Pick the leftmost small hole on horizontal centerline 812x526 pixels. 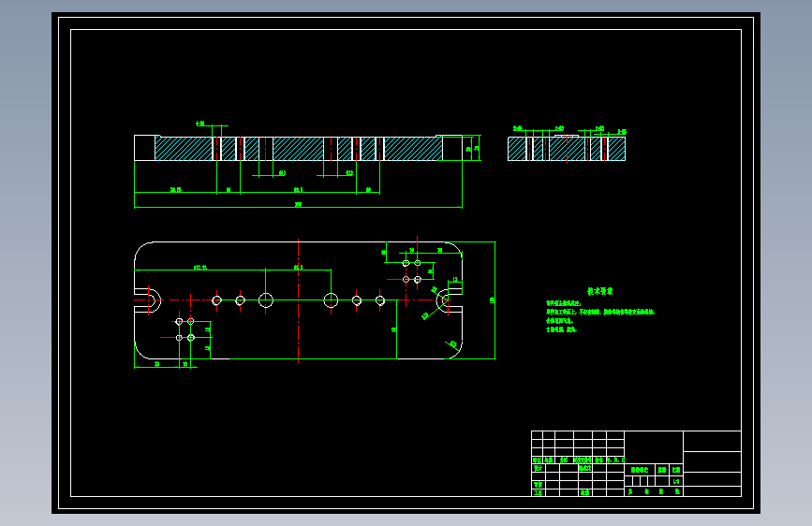217,300
